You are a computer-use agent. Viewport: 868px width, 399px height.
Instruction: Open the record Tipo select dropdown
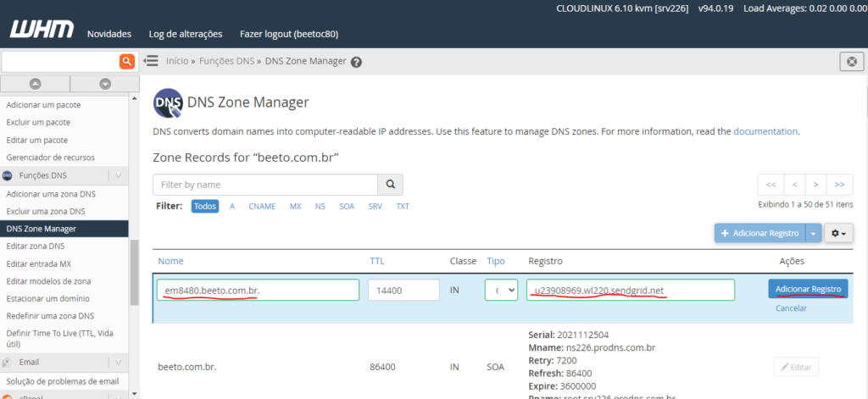(x=502, y=290)
